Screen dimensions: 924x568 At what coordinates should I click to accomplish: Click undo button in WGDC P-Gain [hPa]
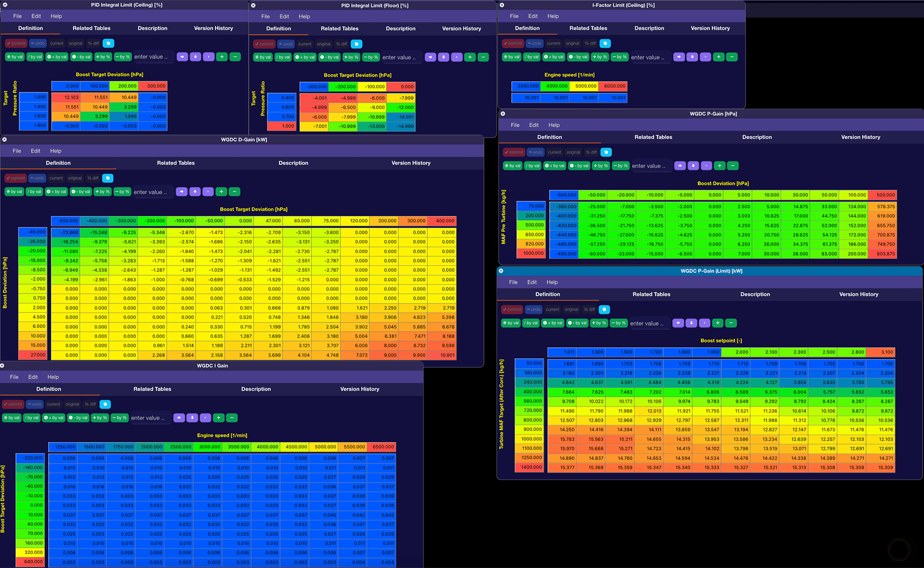(x=535, y=152)
